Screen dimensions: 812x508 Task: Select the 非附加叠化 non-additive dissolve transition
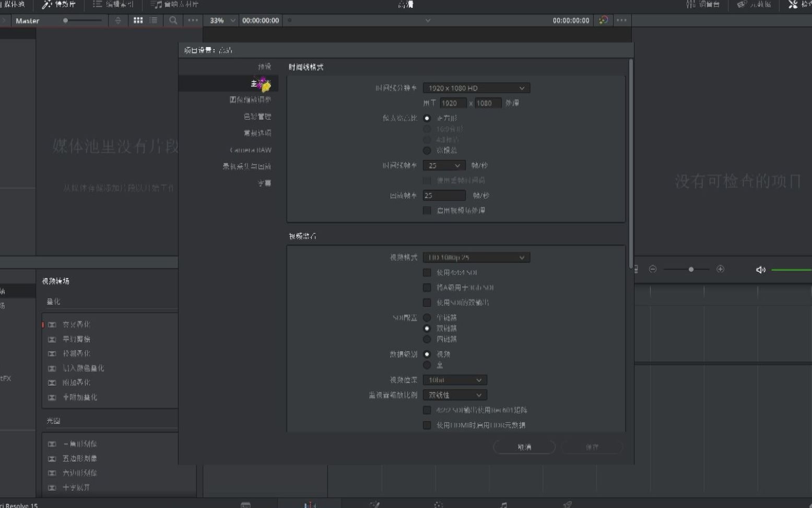pos(73,397)
